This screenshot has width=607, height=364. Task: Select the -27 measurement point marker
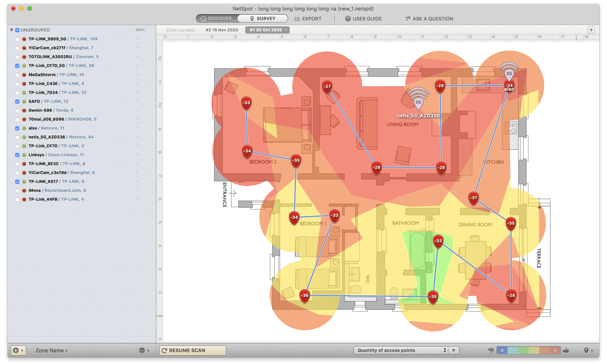327,87
